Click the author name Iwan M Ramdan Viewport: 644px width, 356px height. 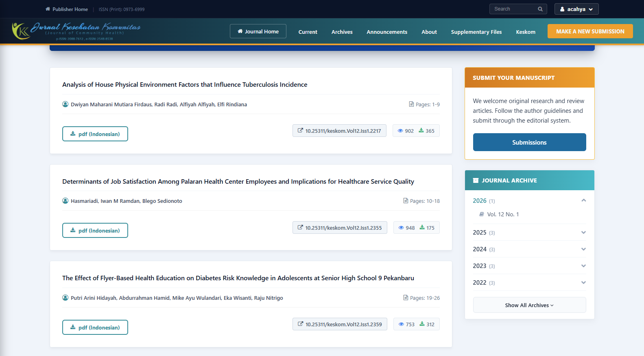pyautogui.click(x=120, y=201)
